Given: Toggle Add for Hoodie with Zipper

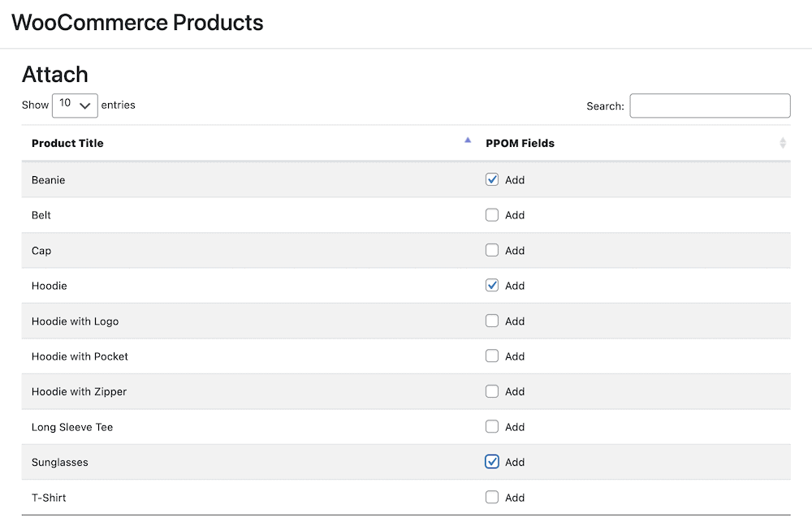Looking at the screenshot, I should click(492, 391).
